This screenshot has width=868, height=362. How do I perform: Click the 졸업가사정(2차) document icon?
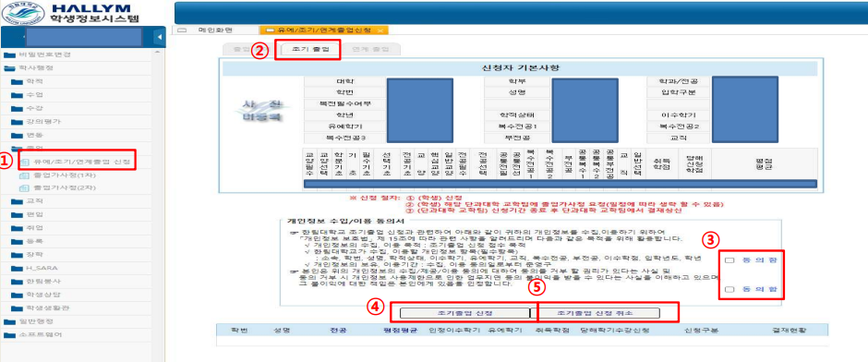24,188
